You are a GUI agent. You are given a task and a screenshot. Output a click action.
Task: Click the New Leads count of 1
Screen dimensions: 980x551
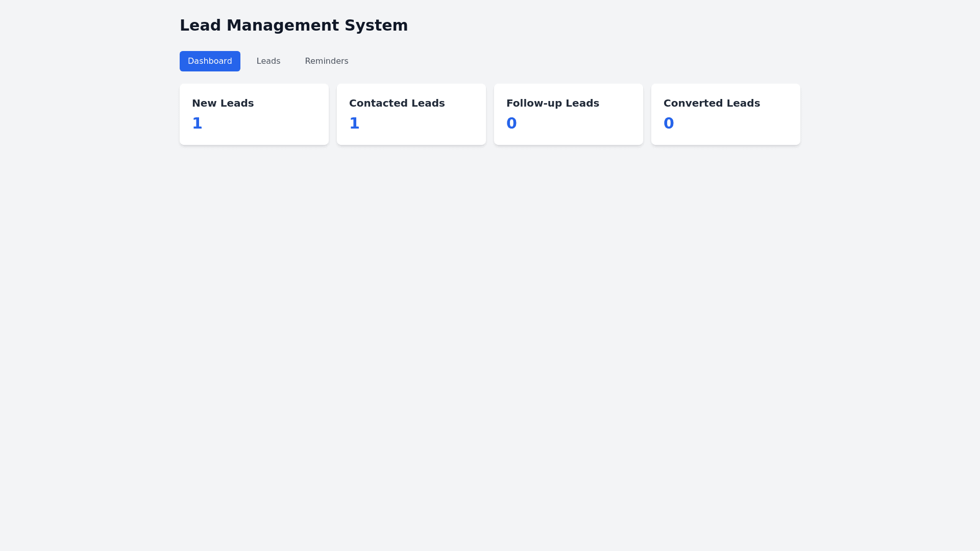click(x=198, y=123)
